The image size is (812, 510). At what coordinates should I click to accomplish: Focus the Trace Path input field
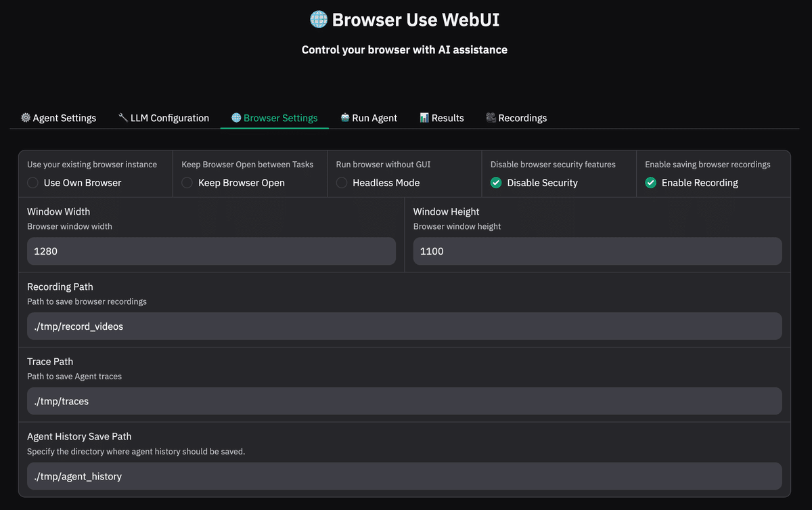point(405,401)
